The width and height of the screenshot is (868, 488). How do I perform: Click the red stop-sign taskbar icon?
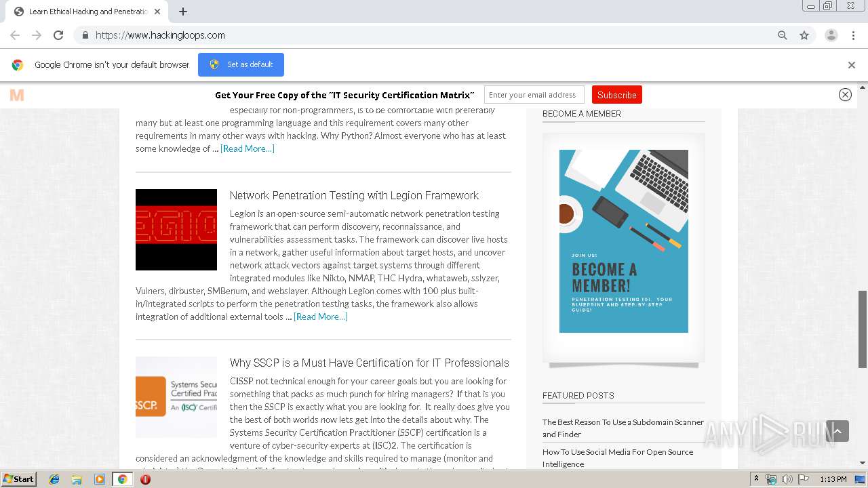[x=145, y=479]
